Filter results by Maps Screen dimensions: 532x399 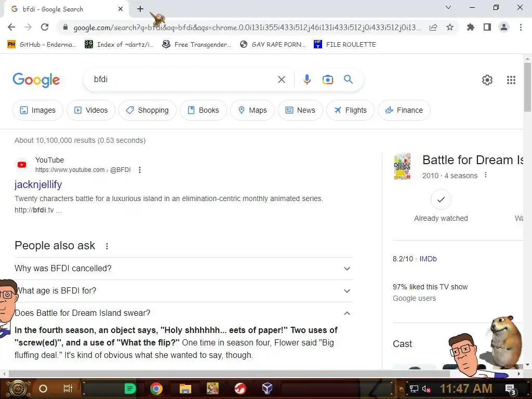coord(252,110)
